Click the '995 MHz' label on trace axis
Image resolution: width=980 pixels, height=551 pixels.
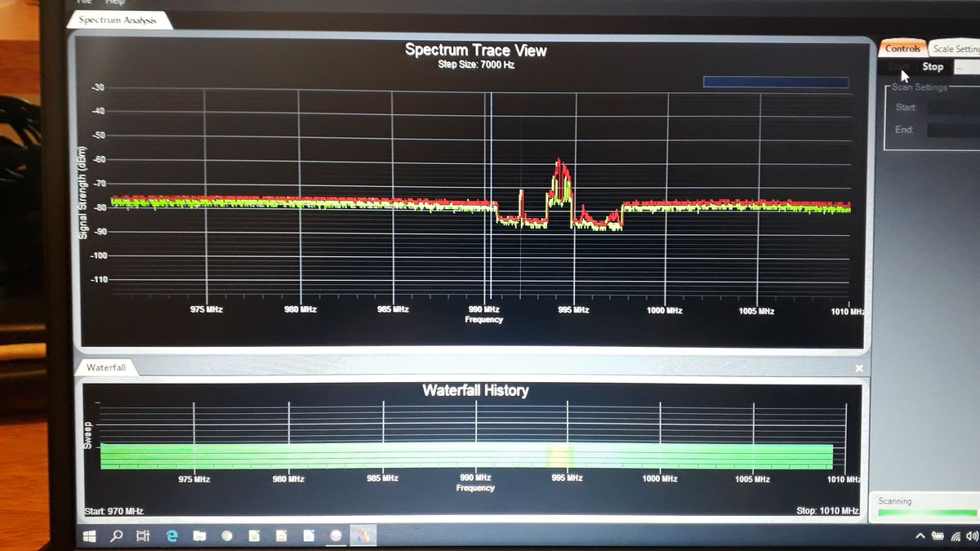pyautogui.click(x=574, y=310)
